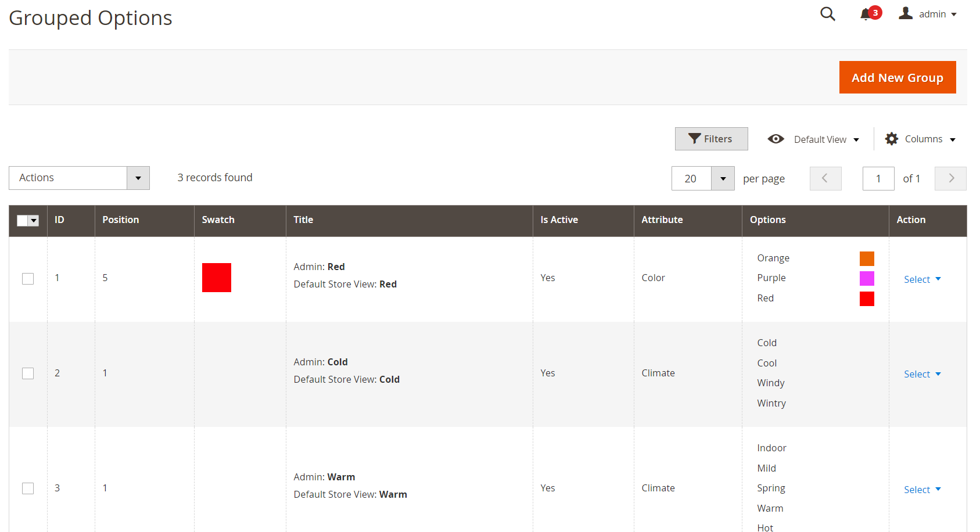Expand the per page count dropdown
980x532 pixels.
pyautogui.click(x=723, y=178)
